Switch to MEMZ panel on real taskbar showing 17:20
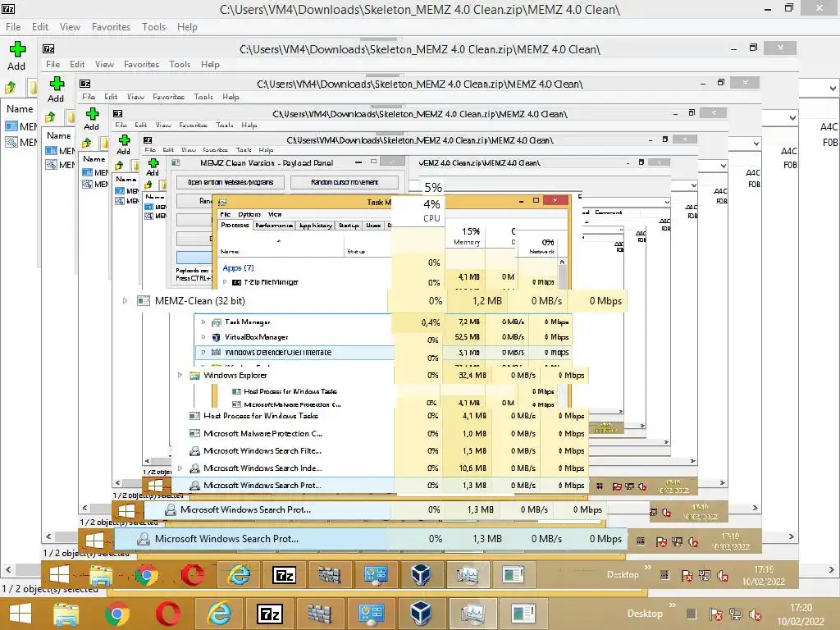The width and height of the screenshot is (840, 630). tap(523, 614)
